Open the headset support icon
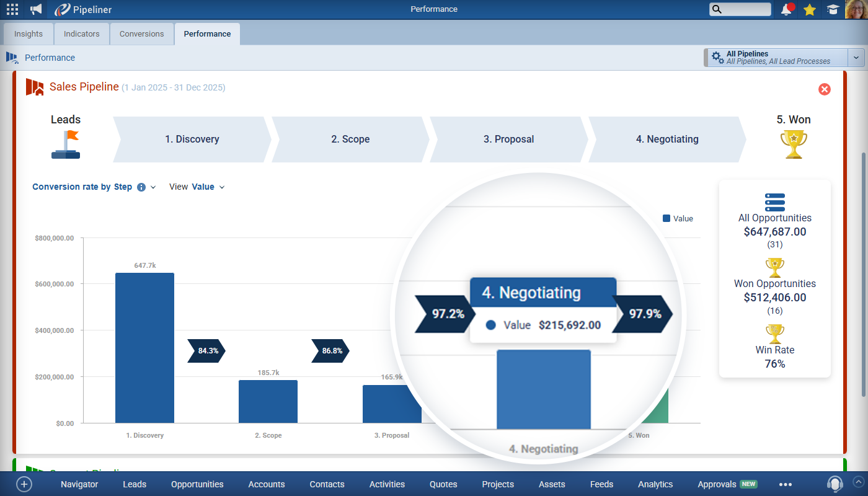868x496 pixels. 835,484
